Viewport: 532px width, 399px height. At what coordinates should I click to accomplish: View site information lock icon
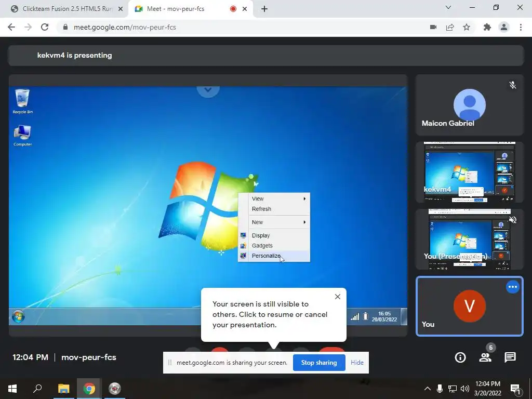click(x=65, y=27)
